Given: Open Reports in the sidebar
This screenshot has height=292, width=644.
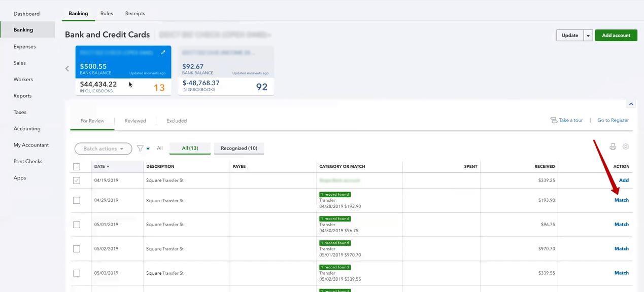Looking at the screenshot, I should (22, 96).
